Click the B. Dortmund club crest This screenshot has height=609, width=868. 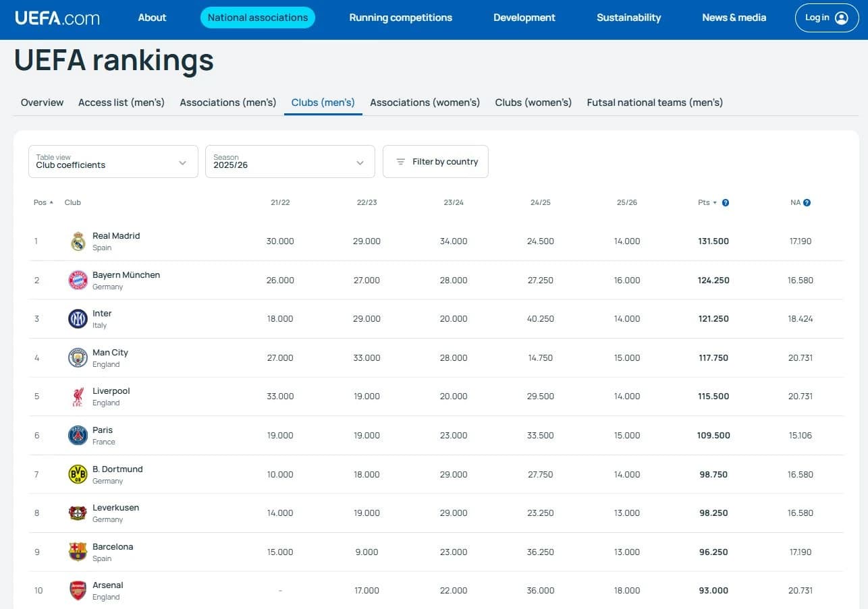click(x=78, y=474)
